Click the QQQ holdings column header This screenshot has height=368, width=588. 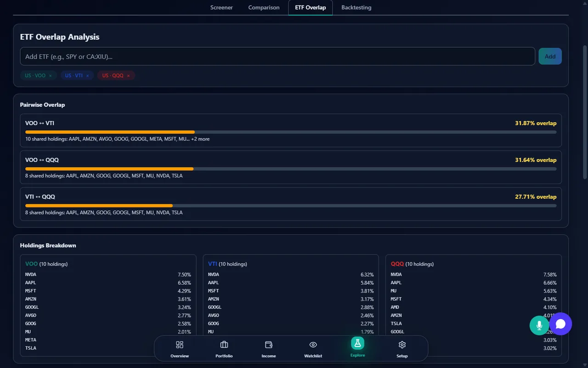point(412,264)
